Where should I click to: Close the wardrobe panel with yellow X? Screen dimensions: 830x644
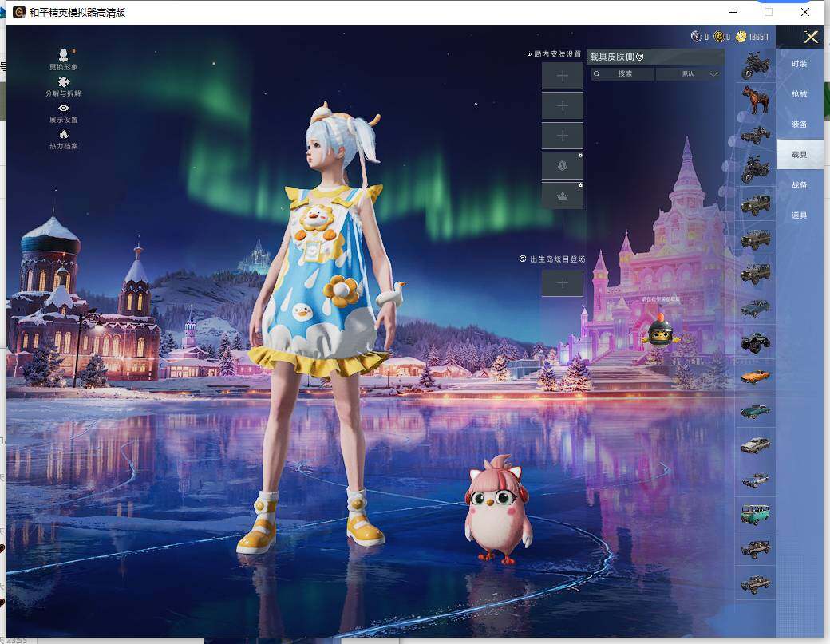point(811,37)
